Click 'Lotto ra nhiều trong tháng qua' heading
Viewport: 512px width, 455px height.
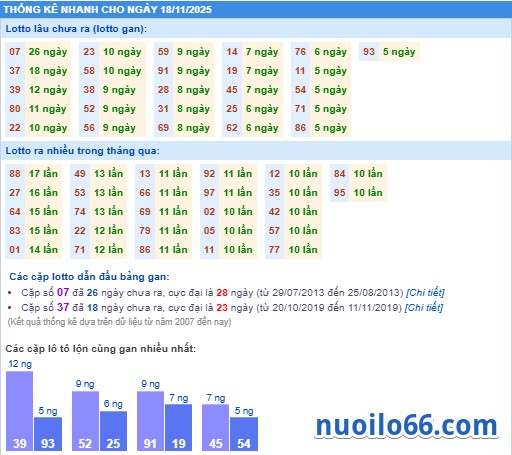[82, 151]
